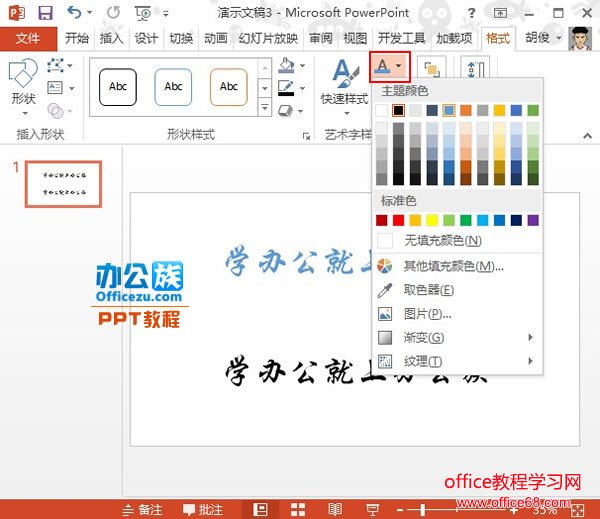Screen dimensions: 600x519
Task: Switch to Reading view
Action: click(335, 509)
